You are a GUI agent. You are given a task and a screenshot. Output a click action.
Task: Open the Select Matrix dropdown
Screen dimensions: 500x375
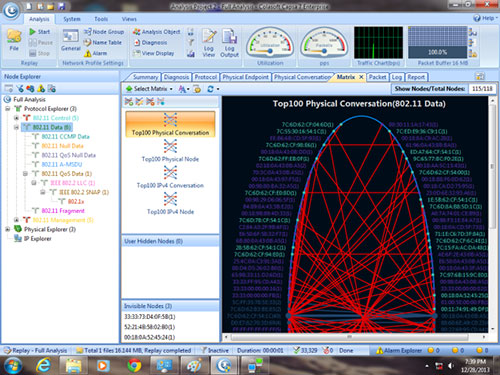[x=149, y=89]
